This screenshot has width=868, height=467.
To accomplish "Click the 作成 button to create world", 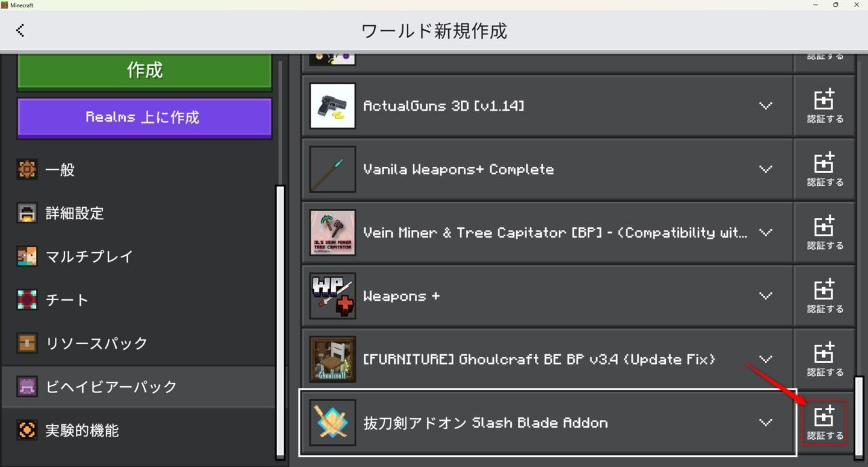I will coord(144,69).
